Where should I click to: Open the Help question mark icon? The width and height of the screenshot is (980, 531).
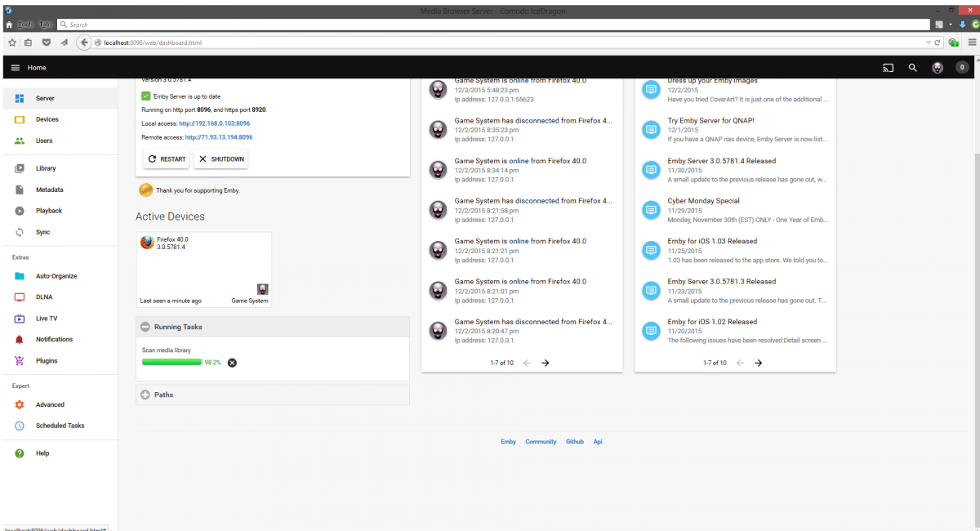[x=20, y=453]
